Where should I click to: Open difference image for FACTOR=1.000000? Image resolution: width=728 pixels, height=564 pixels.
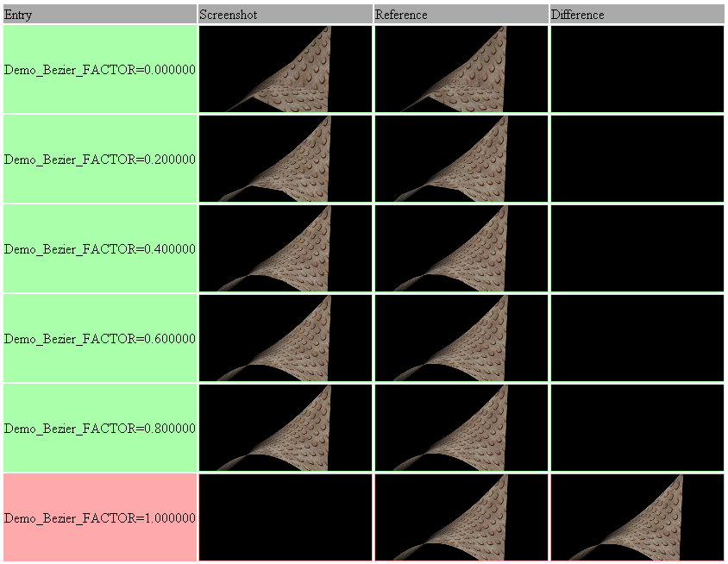(x=637, y=517)
